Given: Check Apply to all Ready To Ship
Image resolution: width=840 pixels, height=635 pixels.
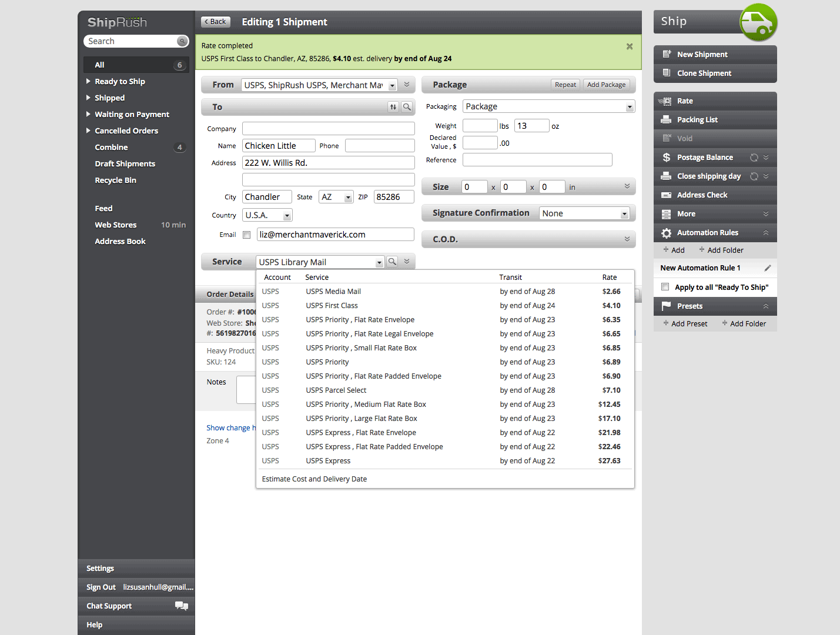Looking at the screenshot, I should pyautogui.click(x=665, y=287).
